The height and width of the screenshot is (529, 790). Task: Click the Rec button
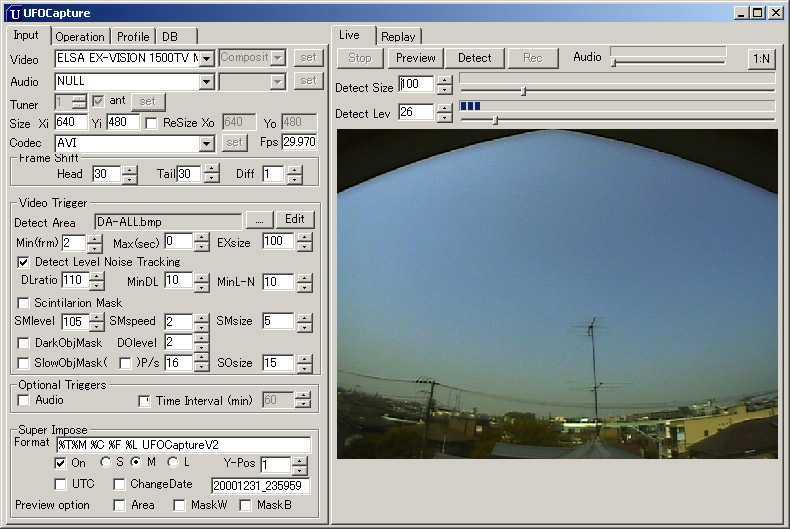coord(533,58)
